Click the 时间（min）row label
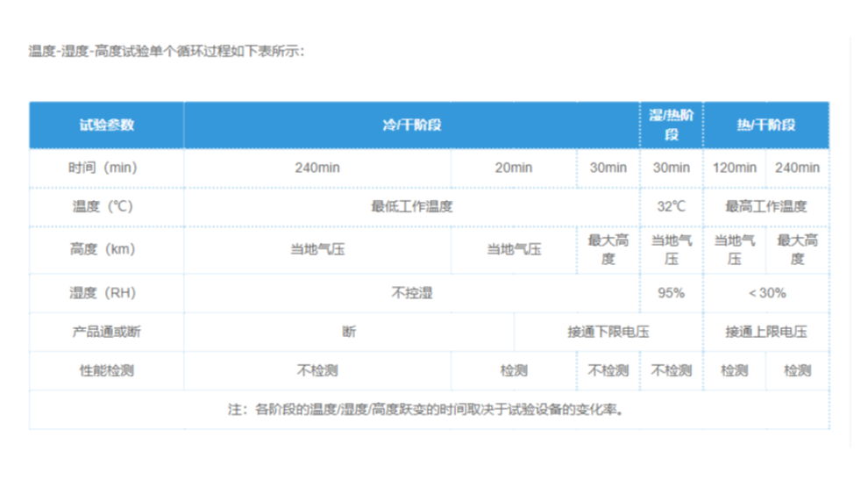This screenshot has width=868, height=487. tap(106, 168)
